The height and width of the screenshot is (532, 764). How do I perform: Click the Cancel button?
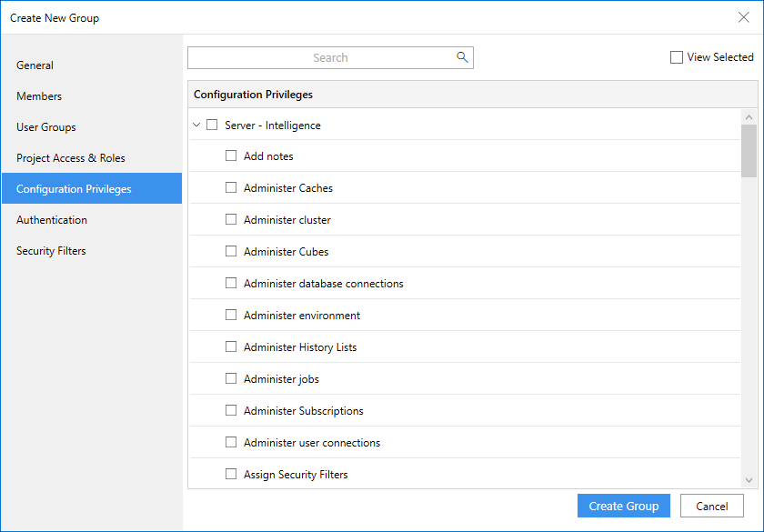click(x=712, y=507)
